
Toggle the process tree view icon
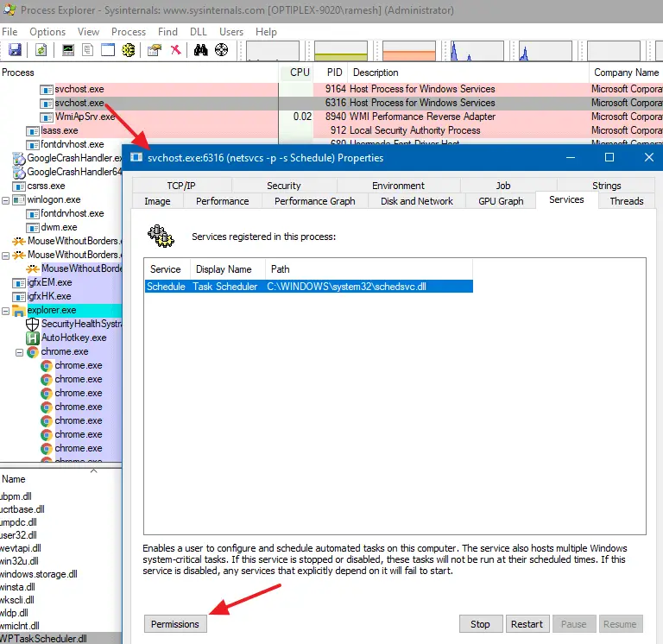(87, 50)
